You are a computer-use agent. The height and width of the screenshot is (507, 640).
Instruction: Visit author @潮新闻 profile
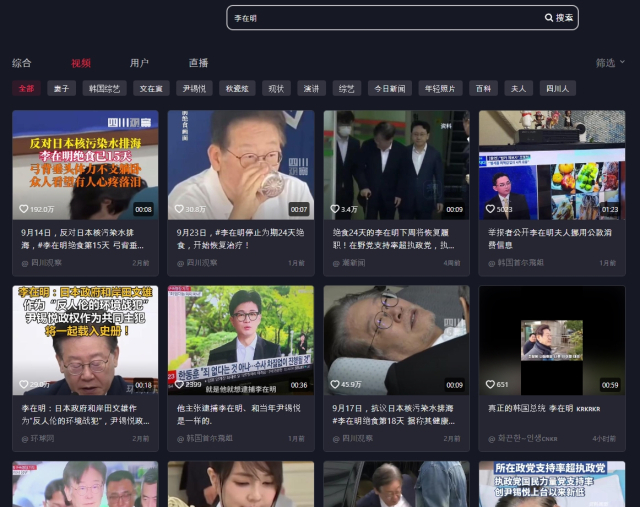(349, 263)
